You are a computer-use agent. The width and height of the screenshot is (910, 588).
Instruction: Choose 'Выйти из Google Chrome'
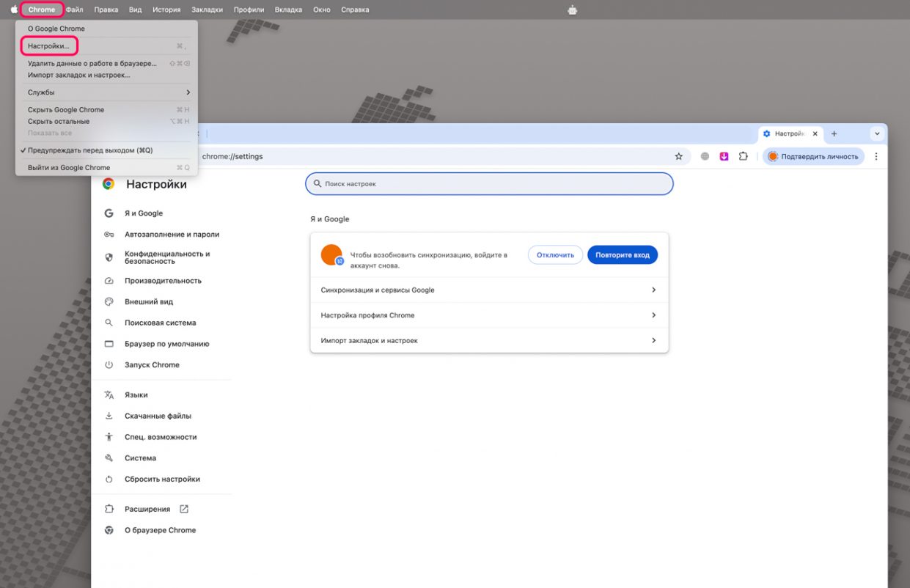click(x=106, y=168)
